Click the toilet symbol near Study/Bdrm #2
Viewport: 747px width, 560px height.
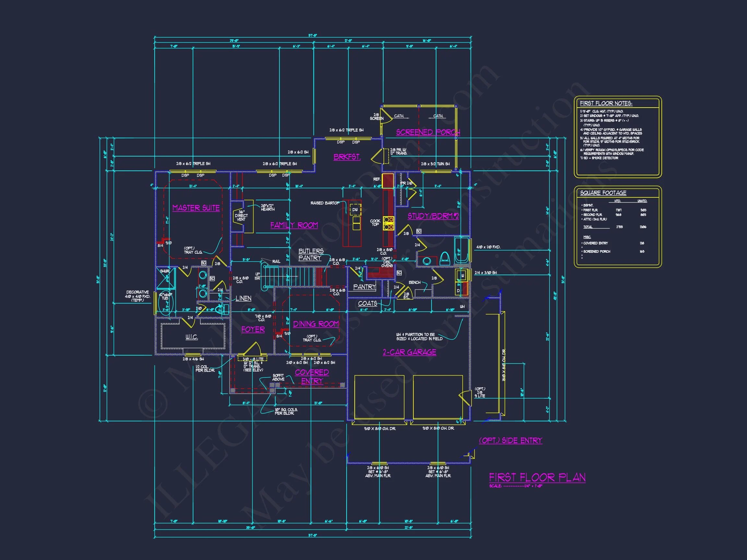click(445, 258)
